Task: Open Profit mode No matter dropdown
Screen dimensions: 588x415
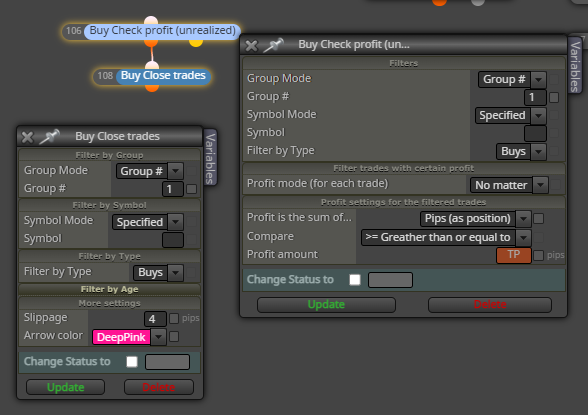Action: (x=509, y=185)
